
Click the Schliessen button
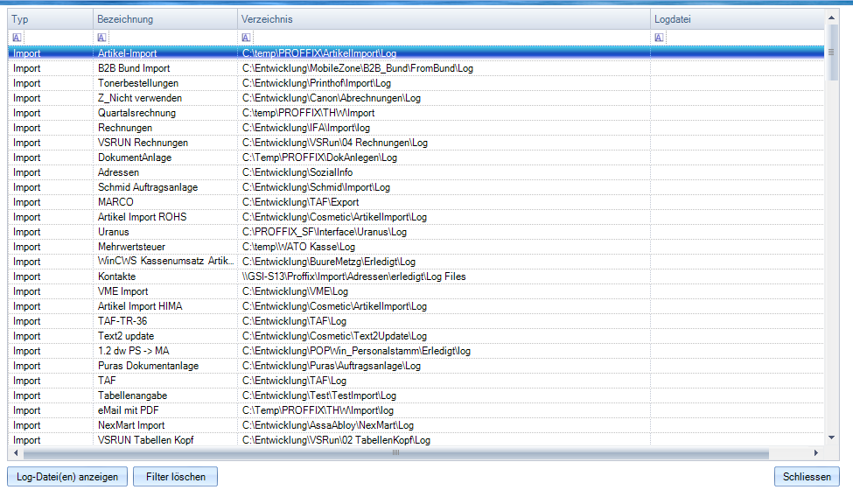click(807, 477)
